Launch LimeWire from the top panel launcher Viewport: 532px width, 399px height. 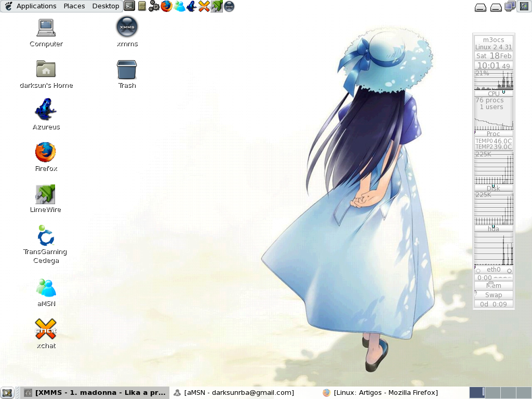point(217,6)
